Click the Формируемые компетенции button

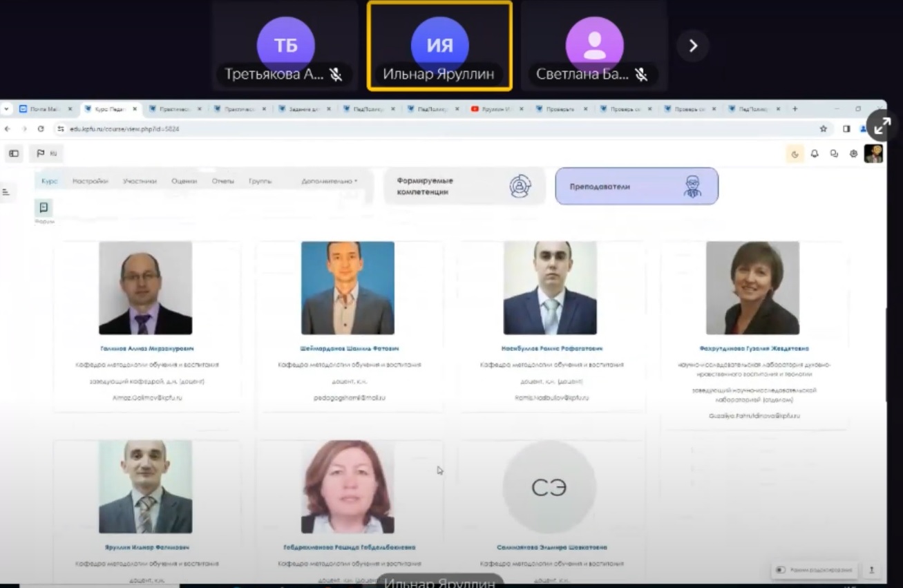(x=464, y=186)
